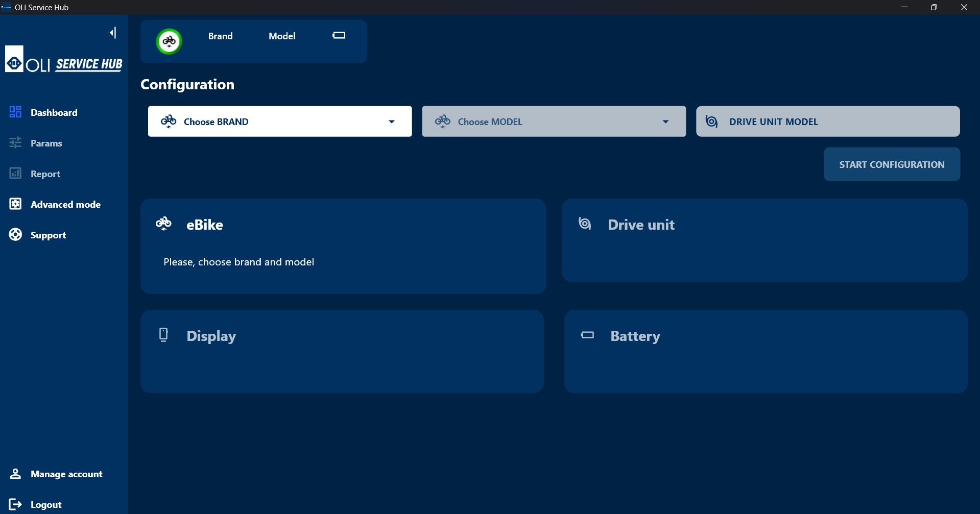Image resolution: width=980 pixels, height=514 pixels.
Task: Expand the Choose MODEL dropdown arrow
Action: pyautogui.click(x=665, y=121)
